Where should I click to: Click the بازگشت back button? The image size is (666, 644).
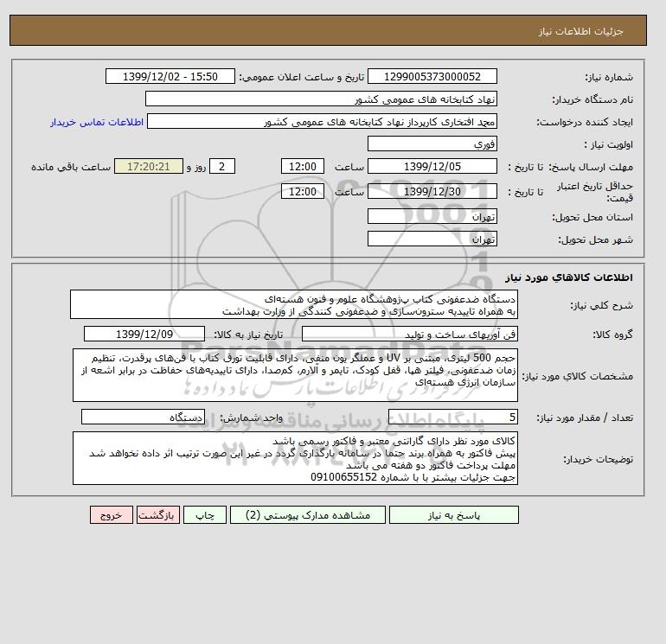coord(158,515)
